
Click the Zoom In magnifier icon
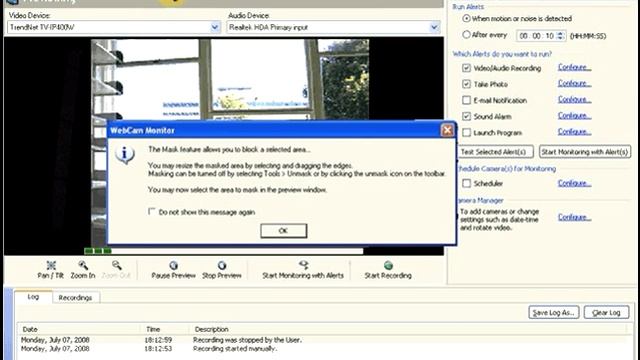coord(83,265)
